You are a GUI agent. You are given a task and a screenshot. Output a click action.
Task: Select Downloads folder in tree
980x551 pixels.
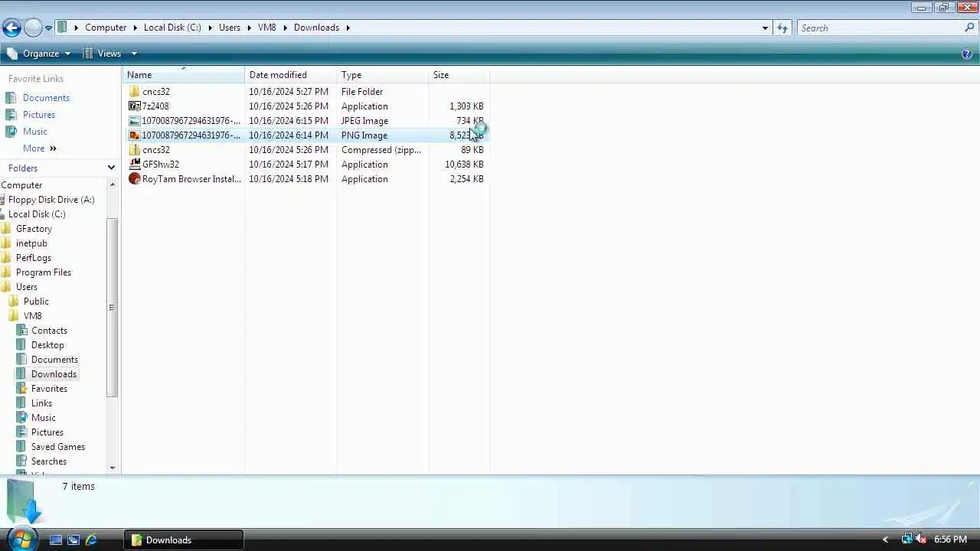pos(54,374)
